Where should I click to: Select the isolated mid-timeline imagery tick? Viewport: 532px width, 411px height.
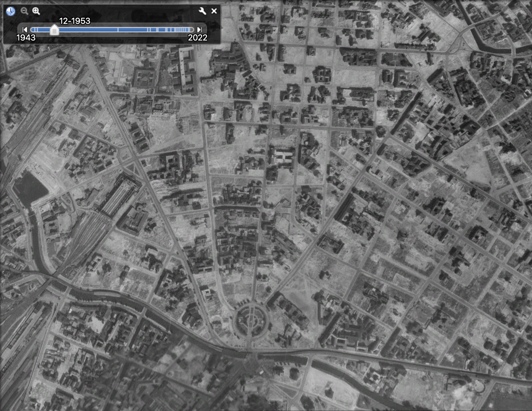118,30
